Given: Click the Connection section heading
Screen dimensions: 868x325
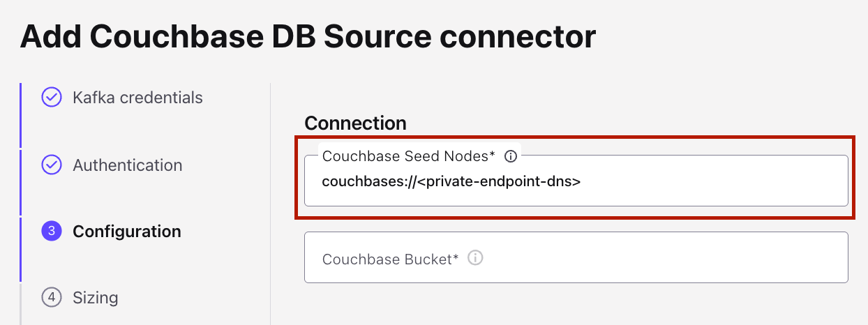Looking at the screenshot, I should [355, 123].
